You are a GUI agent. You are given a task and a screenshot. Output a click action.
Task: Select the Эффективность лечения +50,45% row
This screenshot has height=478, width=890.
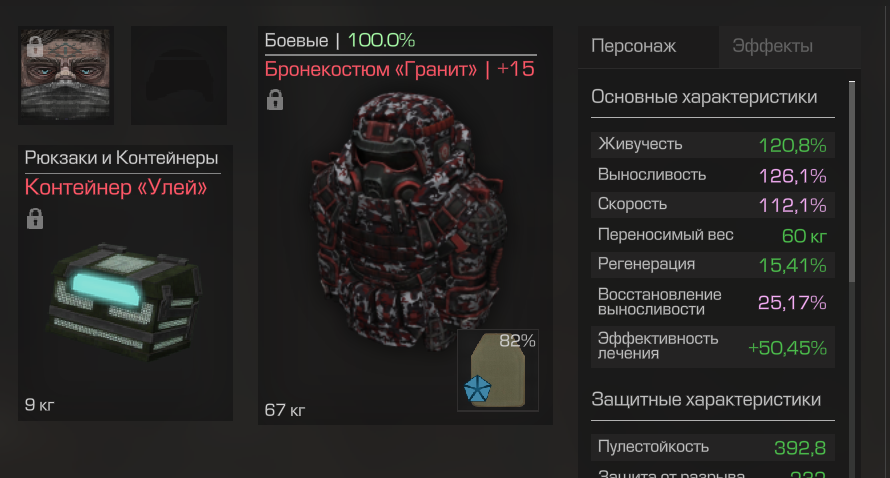click(712, 346)
